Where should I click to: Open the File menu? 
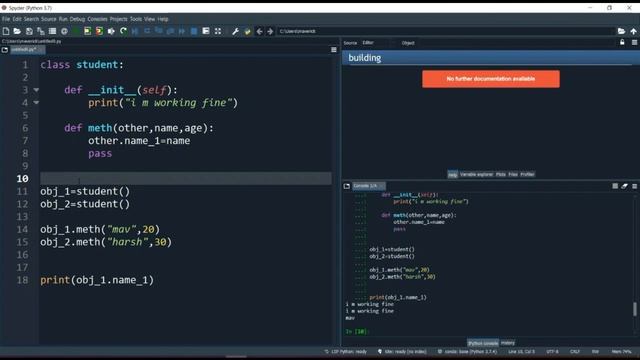[6, 19]
